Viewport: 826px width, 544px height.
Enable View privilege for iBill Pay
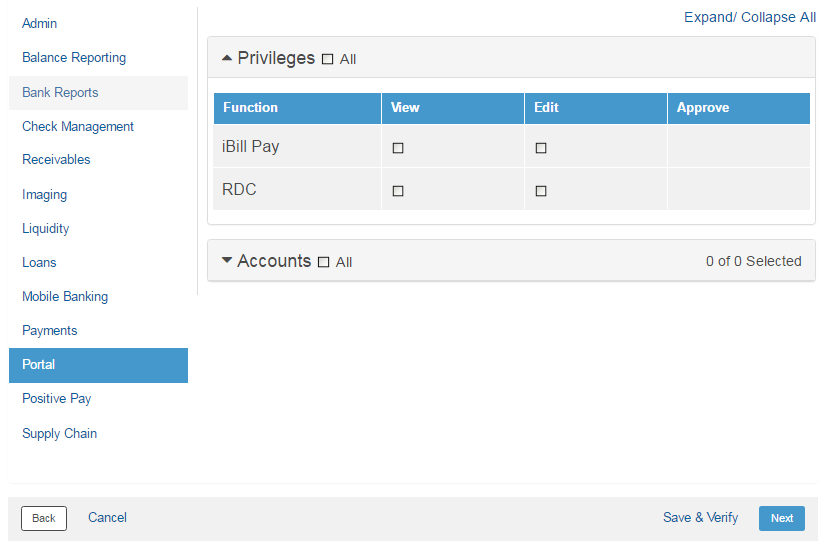[x=398, y=148]
